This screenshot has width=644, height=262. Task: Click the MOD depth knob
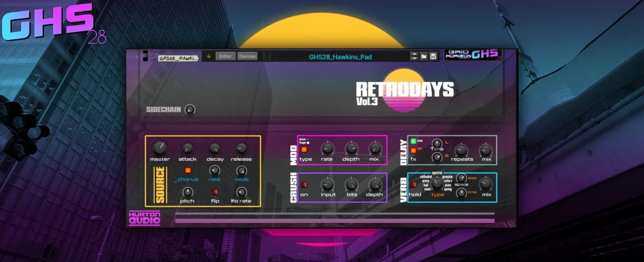351,149
